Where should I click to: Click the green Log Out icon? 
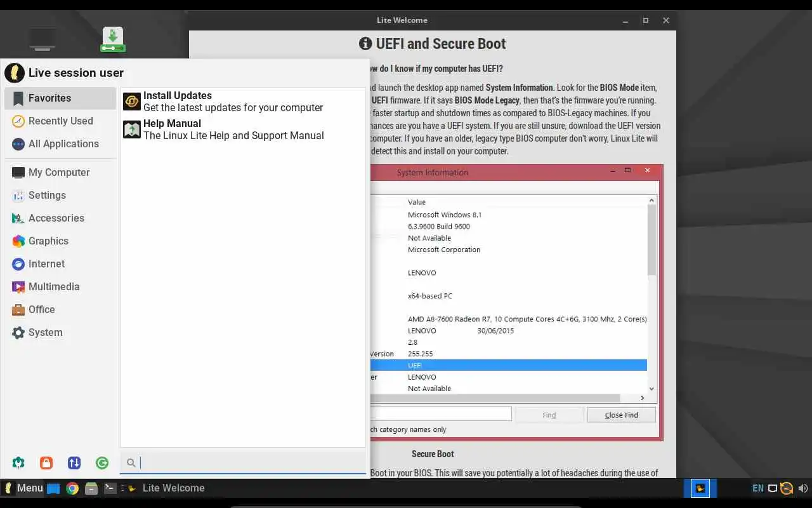pos(102,463)
